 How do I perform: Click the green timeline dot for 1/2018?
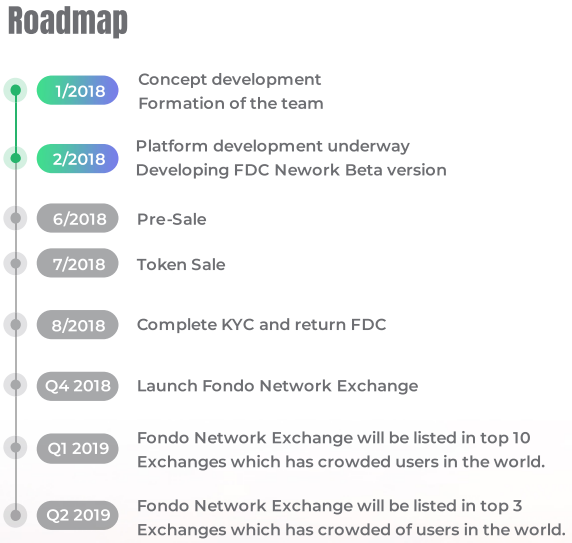tap(15, 90)
